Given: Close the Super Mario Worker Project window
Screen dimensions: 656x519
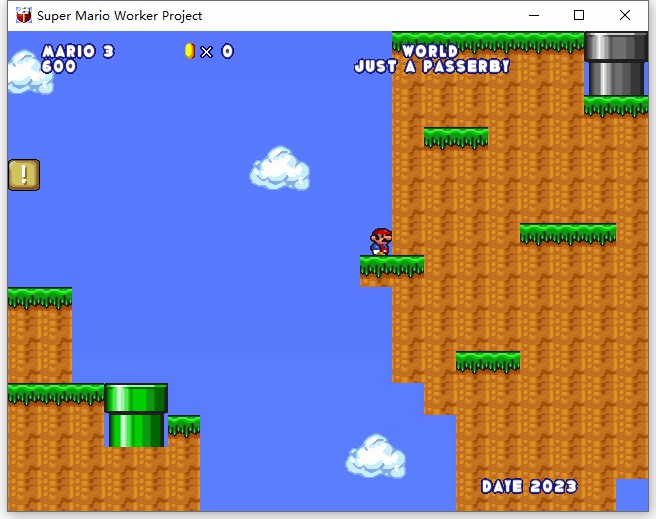Looking at the screenshot, I should pyautogui.click(x=625, y=15).
